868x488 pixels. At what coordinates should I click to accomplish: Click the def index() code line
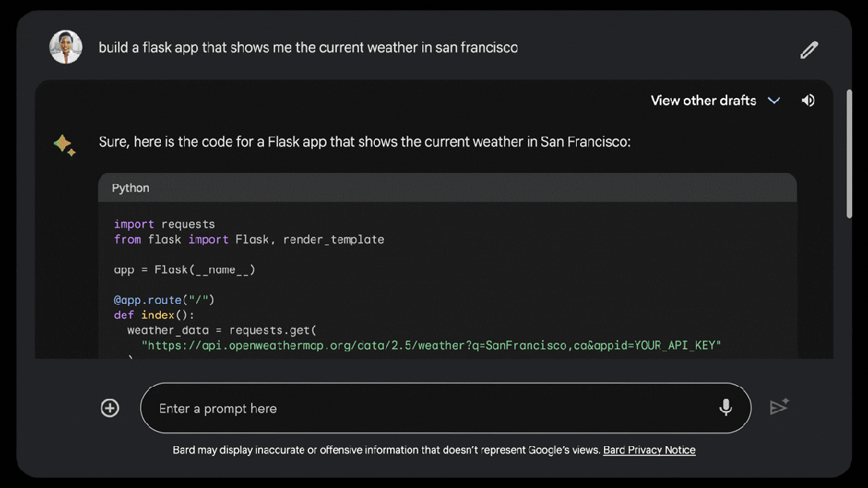154,315
